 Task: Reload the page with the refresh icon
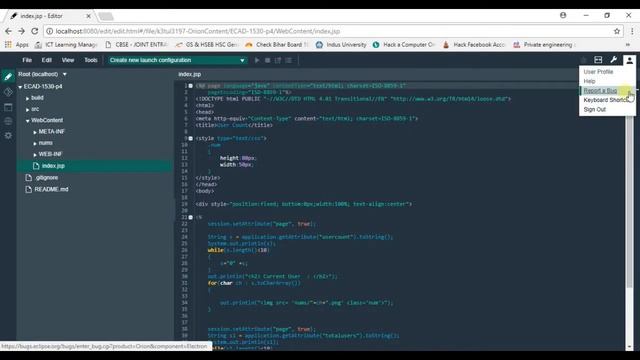(x=35, y=31)
